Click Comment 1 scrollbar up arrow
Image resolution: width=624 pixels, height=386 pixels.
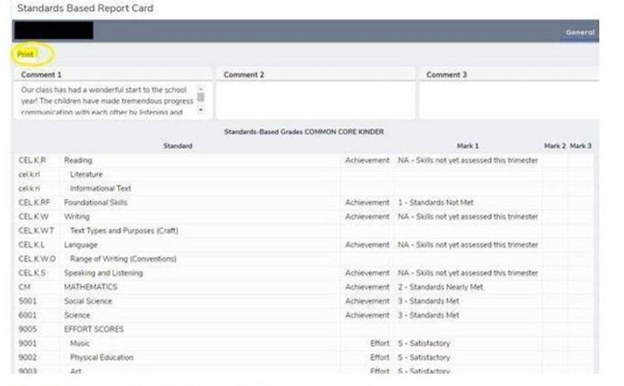[x=201, y=89]
